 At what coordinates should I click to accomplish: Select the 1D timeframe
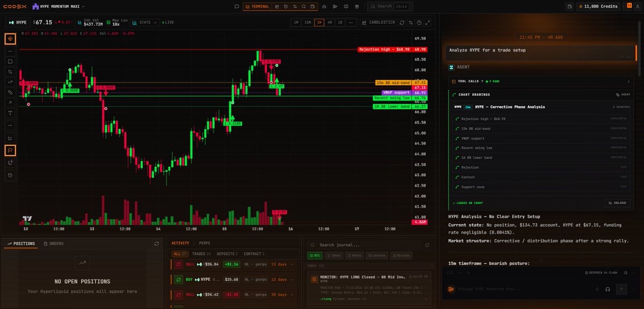(x=340, y=23)
